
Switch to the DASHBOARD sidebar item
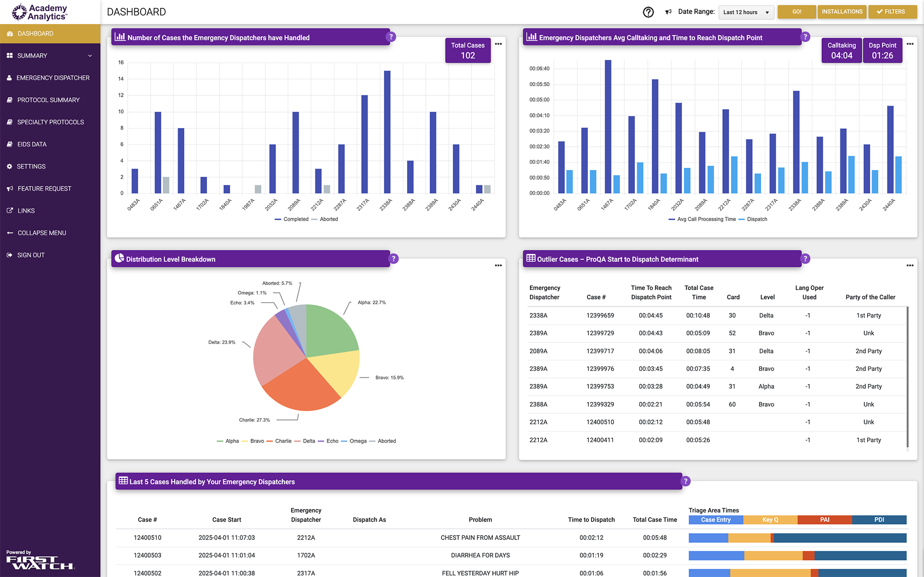(x=35, y=33)
